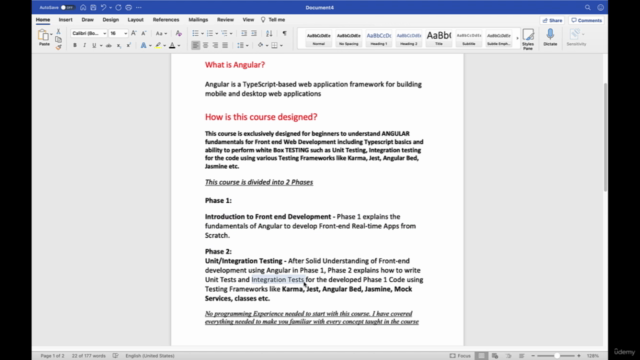Open the Styles Pane
The height and width of the screenshot is (360, 640).
[528, 39]
